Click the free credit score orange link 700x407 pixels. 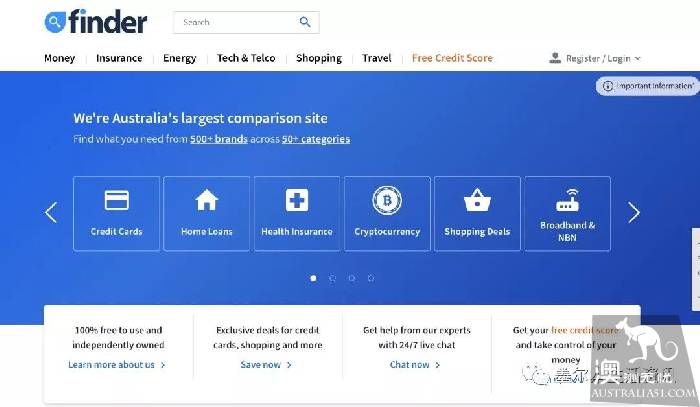585,330
